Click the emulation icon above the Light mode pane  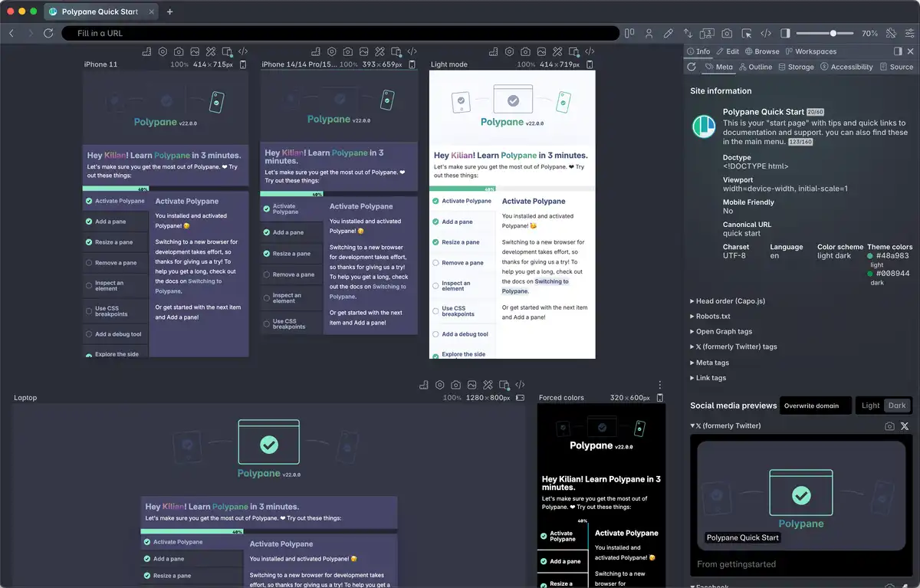[x=573, y=51]
